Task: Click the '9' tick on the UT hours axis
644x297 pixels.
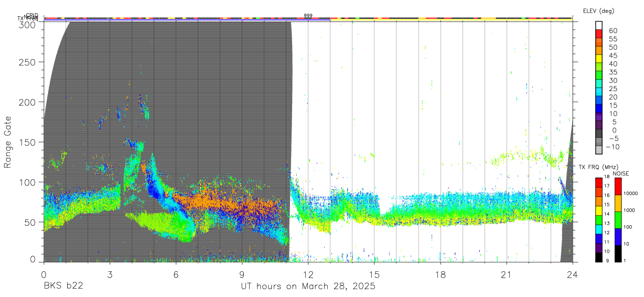Action: [242, 274]
